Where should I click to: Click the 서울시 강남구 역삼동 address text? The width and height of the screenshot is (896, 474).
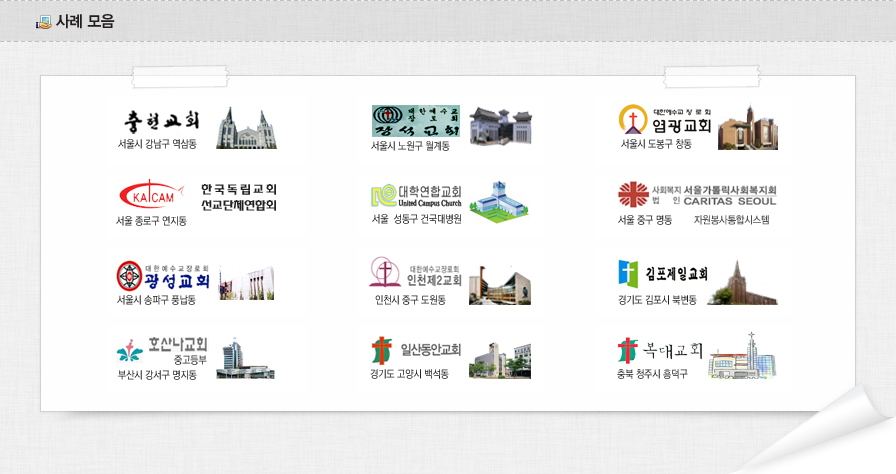157,144
